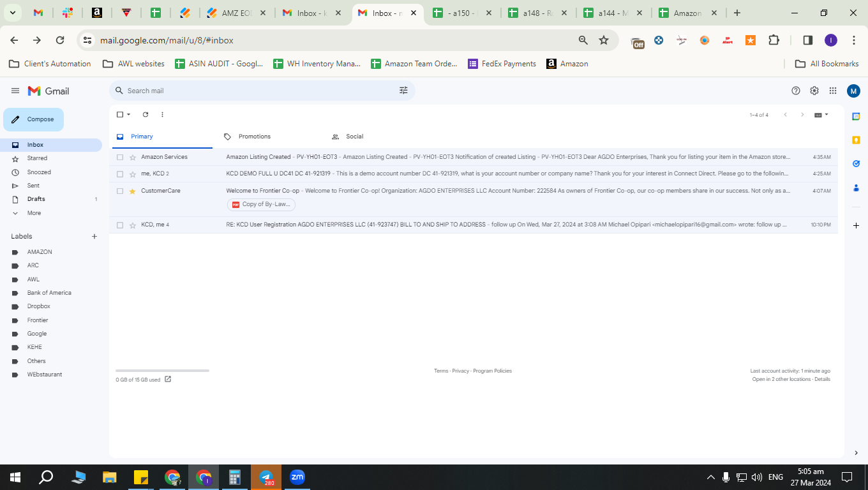Open Telegram from the taskbar
Screen dimensions: 868x490
pyautogui.click(x=266, y=477)
